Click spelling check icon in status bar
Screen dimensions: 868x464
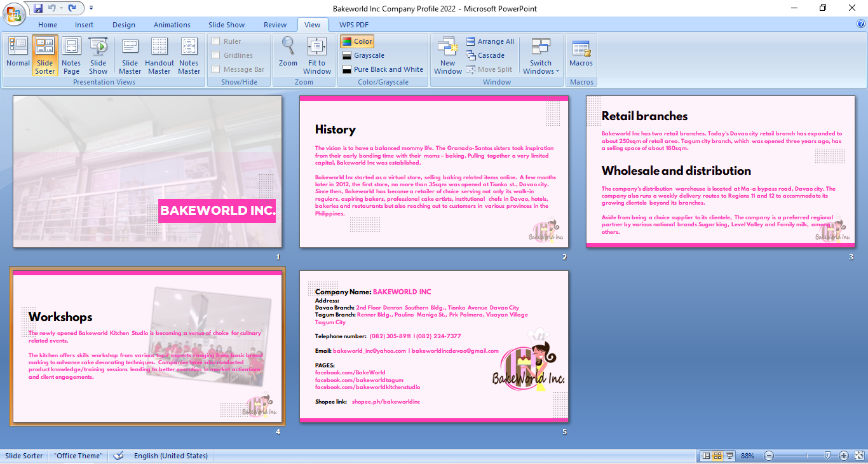118,456
